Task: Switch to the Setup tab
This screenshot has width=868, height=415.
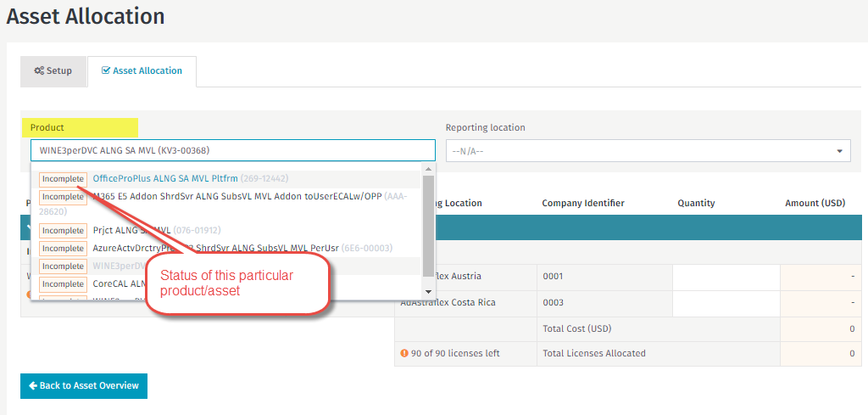Action: [53, 71]
